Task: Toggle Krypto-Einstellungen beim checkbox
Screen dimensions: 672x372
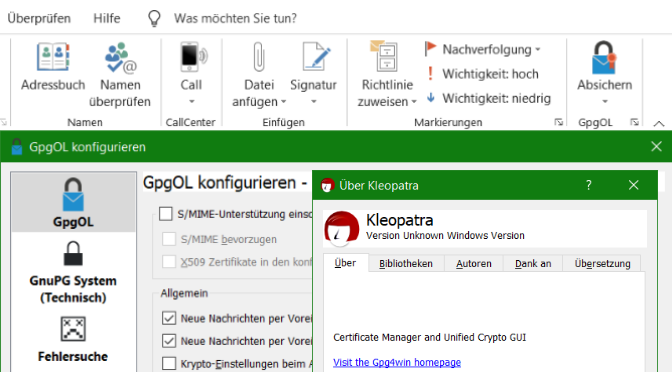Action: (x=169, y=363)
